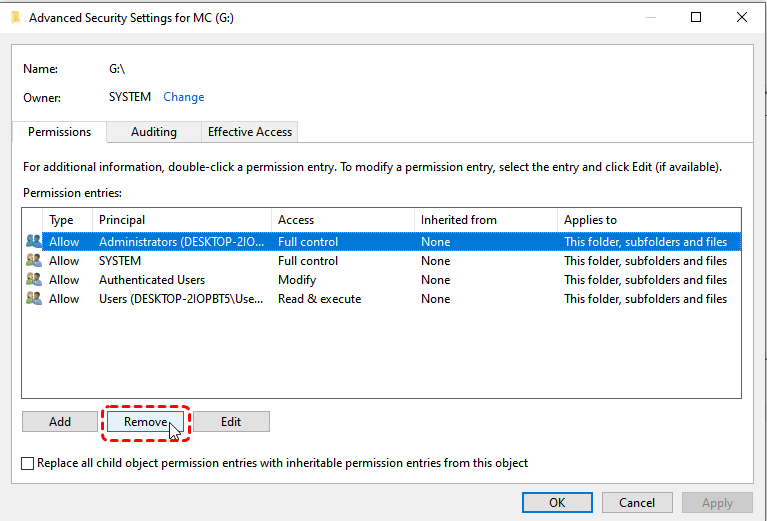Click the Remove button

[146, 422]
